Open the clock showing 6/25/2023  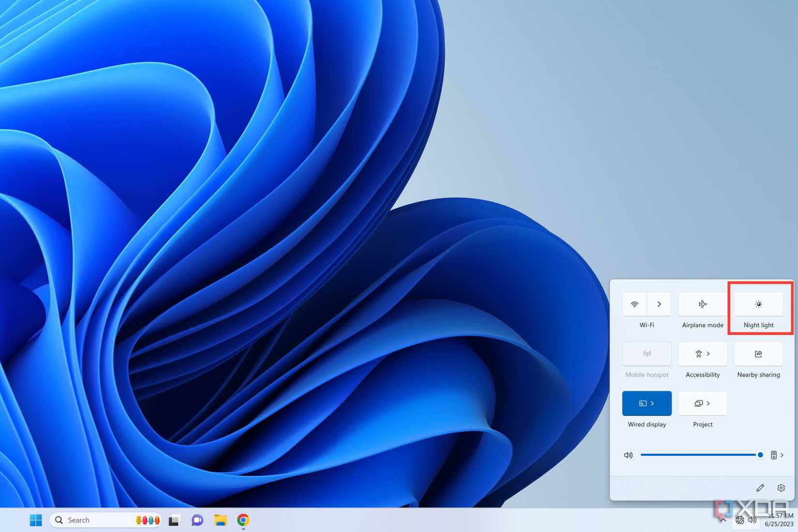779,520
